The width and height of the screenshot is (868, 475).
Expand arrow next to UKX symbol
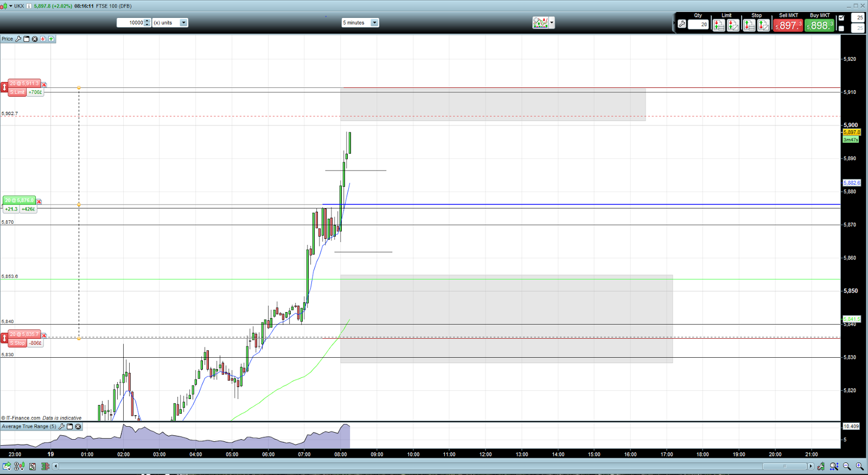pyautogui.click(x=11, y=6)
